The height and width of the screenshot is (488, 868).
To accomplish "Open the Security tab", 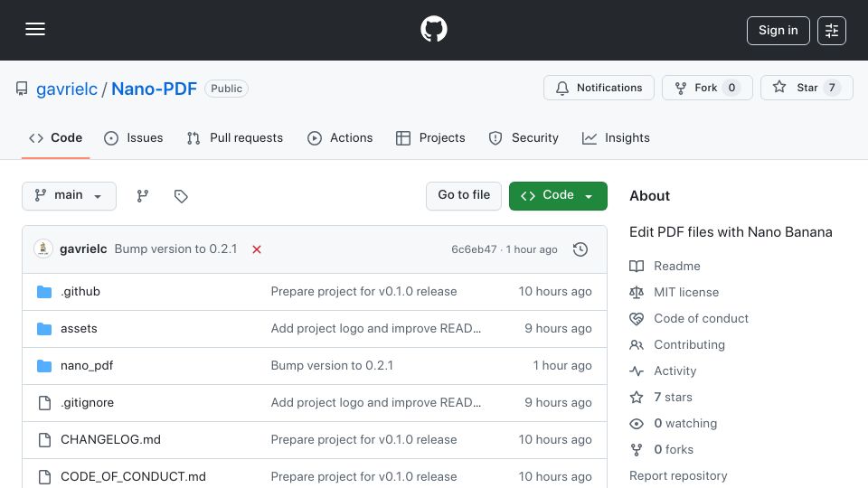I will [524, 137].
